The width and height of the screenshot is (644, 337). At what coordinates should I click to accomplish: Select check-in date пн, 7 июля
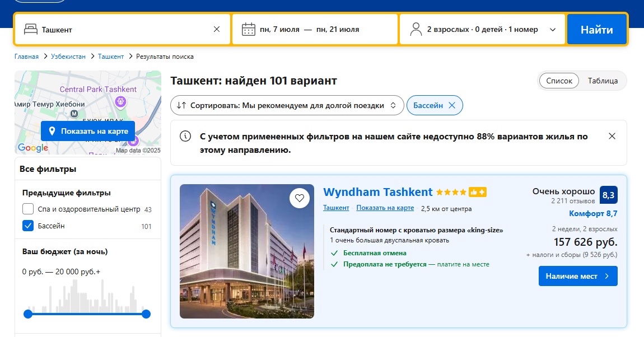pos(279,30)
